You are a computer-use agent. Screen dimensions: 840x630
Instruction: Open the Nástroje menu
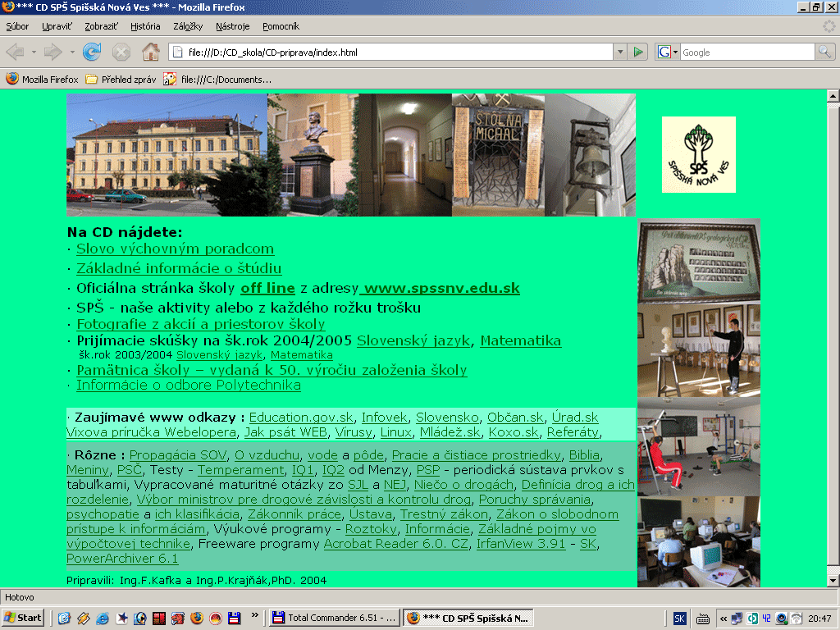232,26
